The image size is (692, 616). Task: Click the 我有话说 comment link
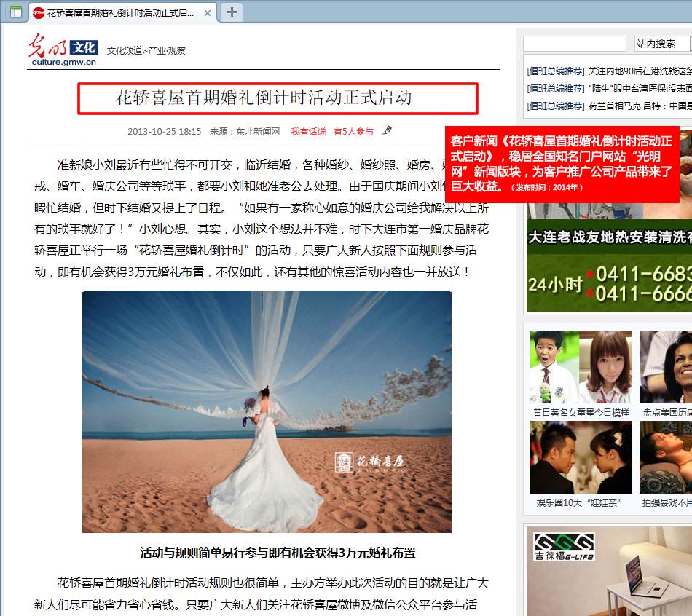pos(308,132)
